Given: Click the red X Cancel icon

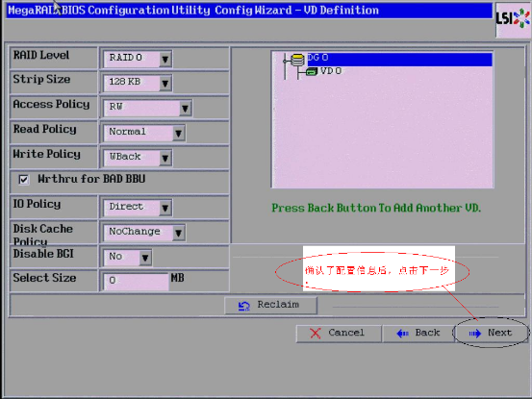Looking at the screenshot, I should (x=316, y=334).
